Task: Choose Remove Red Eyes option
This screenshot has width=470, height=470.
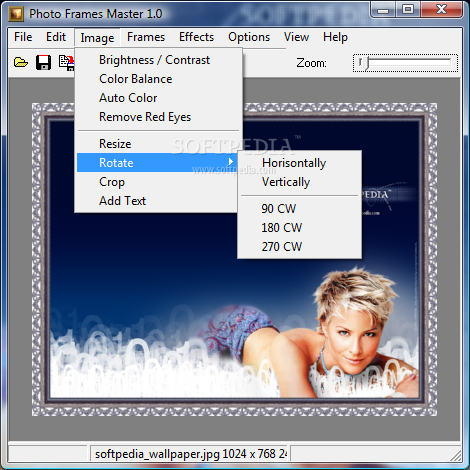Action: 159,117
